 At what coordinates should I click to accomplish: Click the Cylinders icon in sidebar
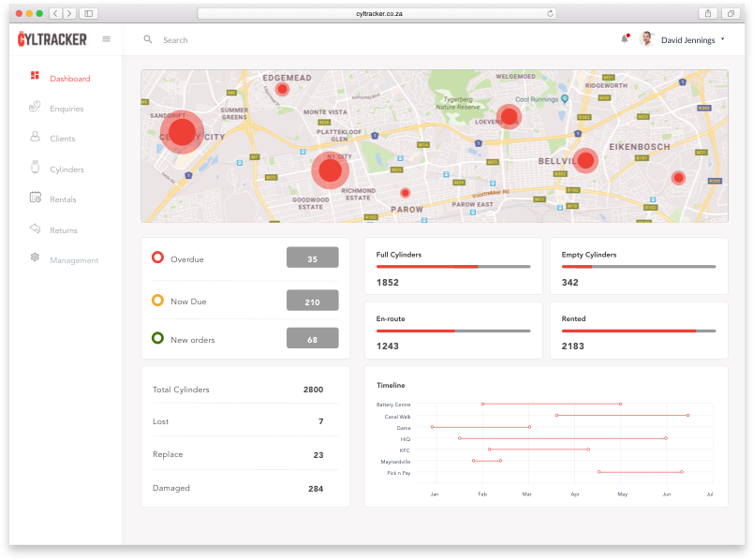[x=35, y=169]
